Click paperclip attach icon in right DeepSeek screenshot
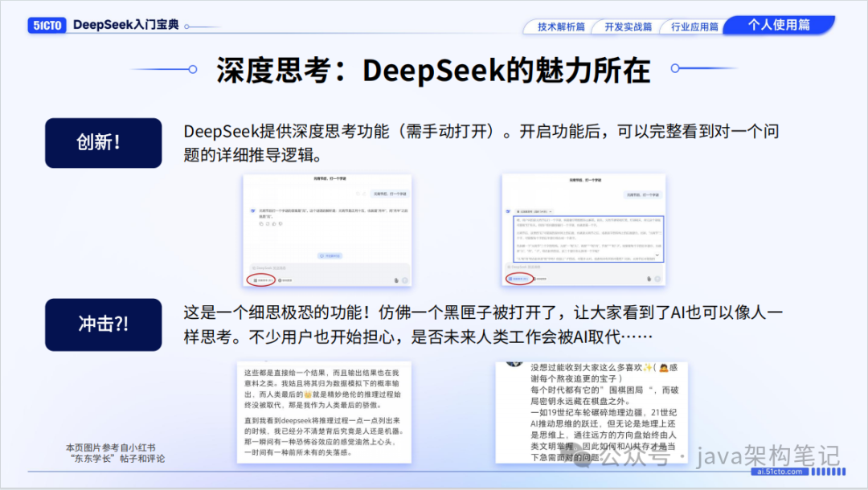 pos(649,279)
